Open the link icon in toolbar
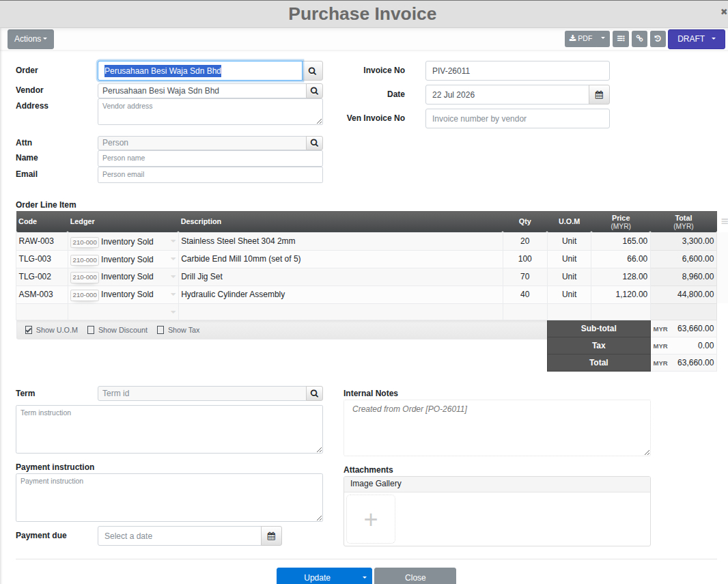This screenshot has height=584, width=728. click(x=639, y=38)
